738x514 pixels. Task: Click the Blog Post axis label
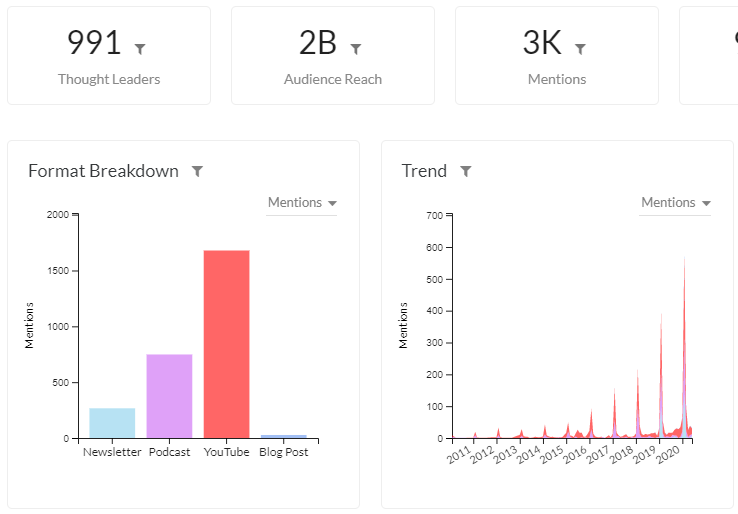pyautogui.click(x=283, y=452)
